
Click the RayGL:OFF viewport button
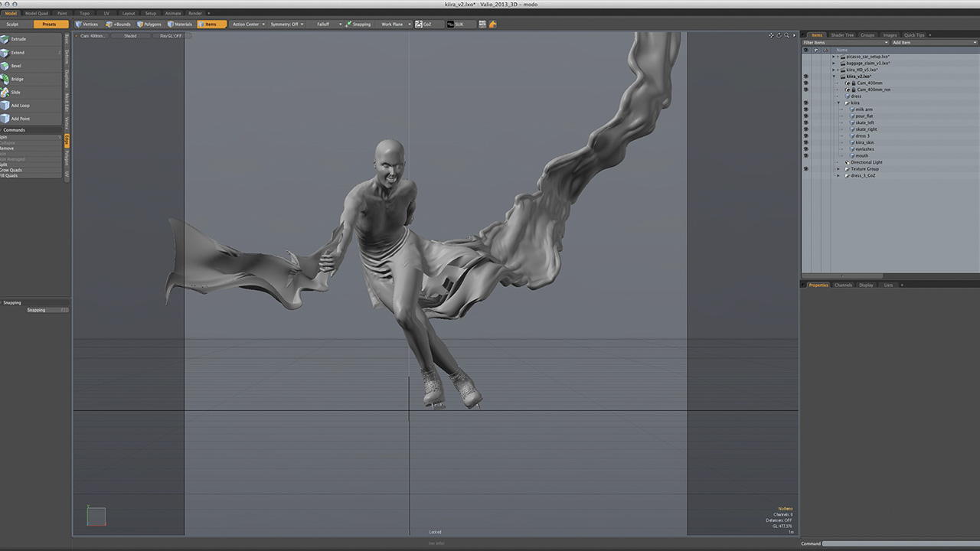click(171, 36)
